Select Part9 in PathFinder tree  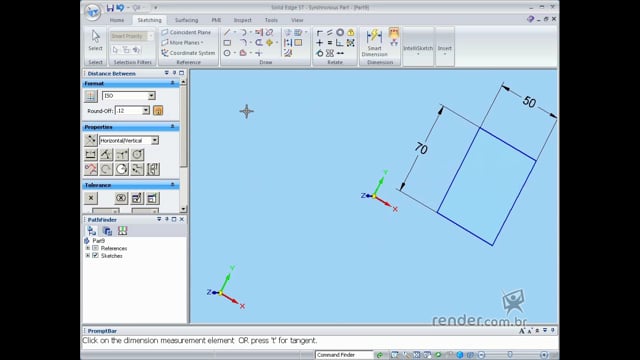pyautogui.click(x=98, y=241)
